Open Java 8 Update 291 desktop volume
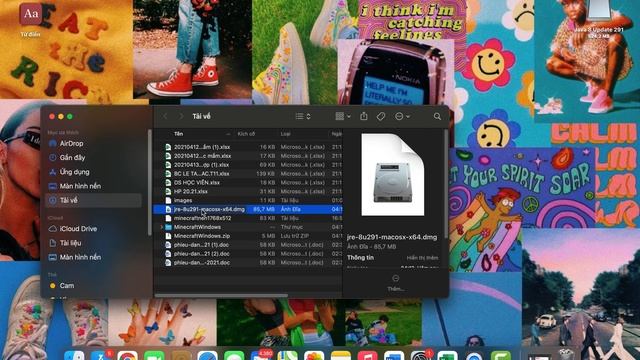 (x=599, y=20)
